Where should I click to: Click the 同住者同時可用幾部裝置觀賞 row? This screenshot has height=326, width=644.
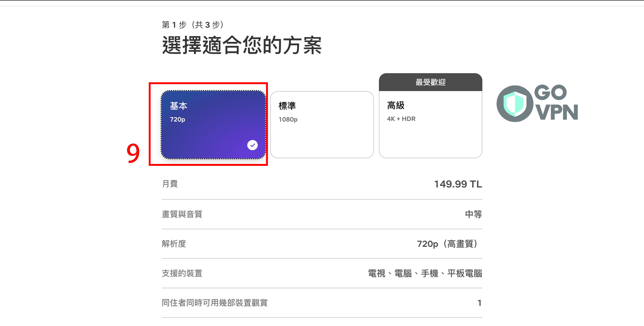215,303
